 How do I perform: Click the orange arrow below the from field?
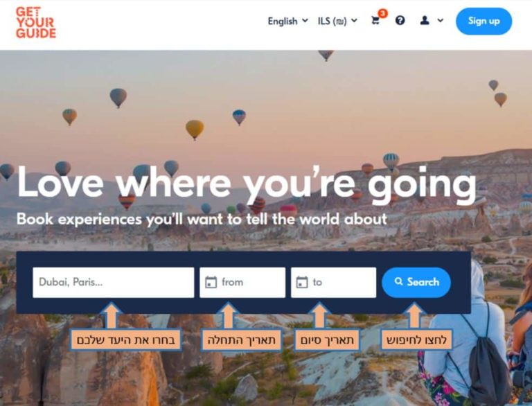(x=229, y=316)
